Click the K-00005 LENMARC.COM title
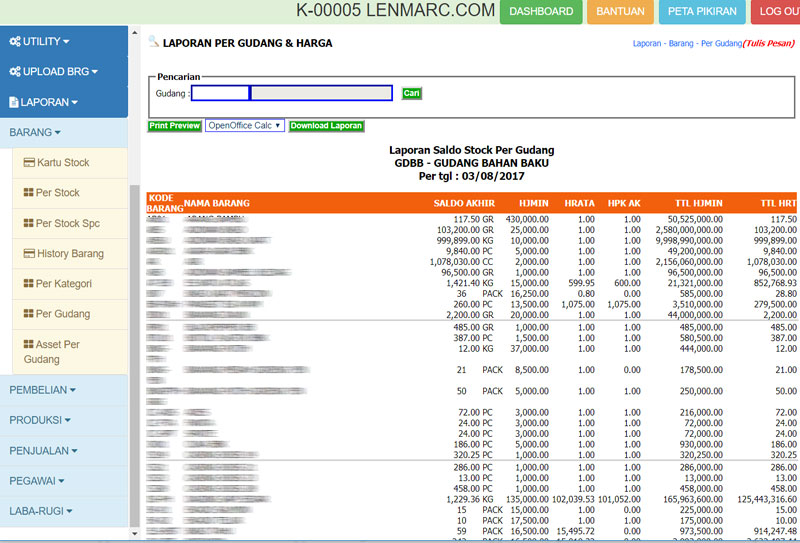 click(x=395, y=10)
